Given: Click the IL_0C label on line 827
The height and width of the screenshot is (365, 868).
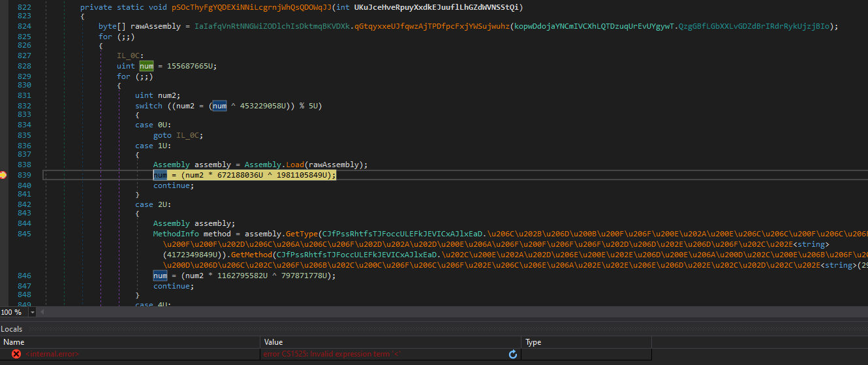Looking at the screenshot, I should coord(130,56).
